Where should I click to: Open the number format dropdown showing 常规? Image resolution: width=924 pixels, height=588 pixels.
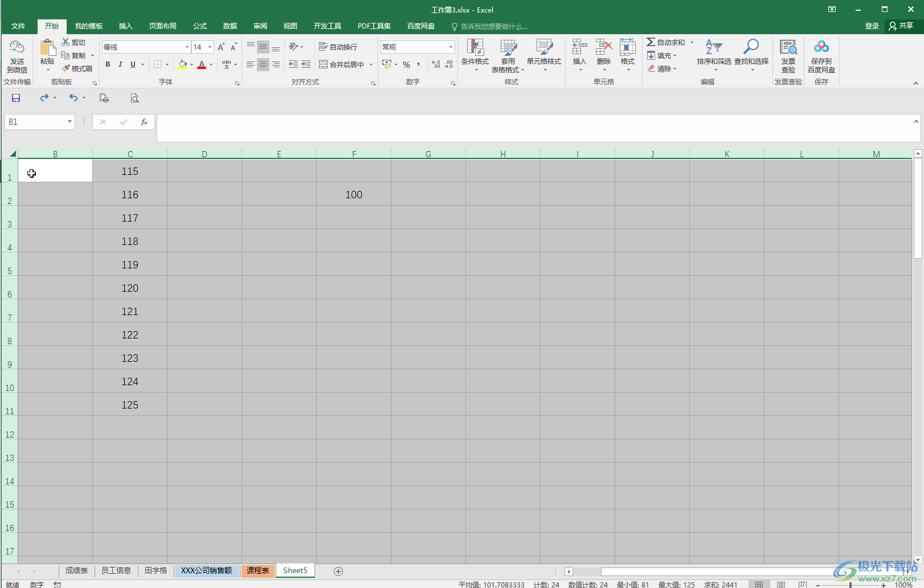(451, 47)
